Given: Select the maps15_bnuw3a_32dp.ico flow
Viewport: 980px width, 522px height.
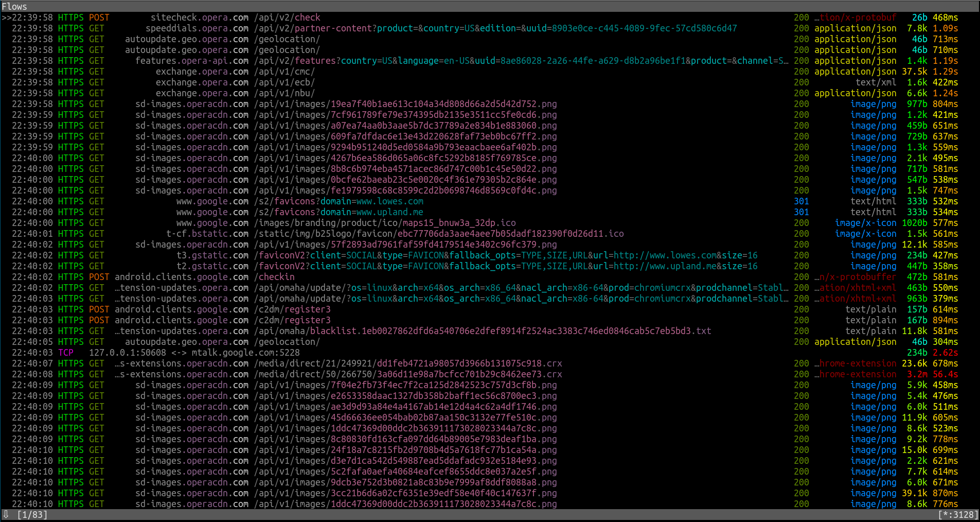Looking at the screenshot, I should tap(490, 223).
